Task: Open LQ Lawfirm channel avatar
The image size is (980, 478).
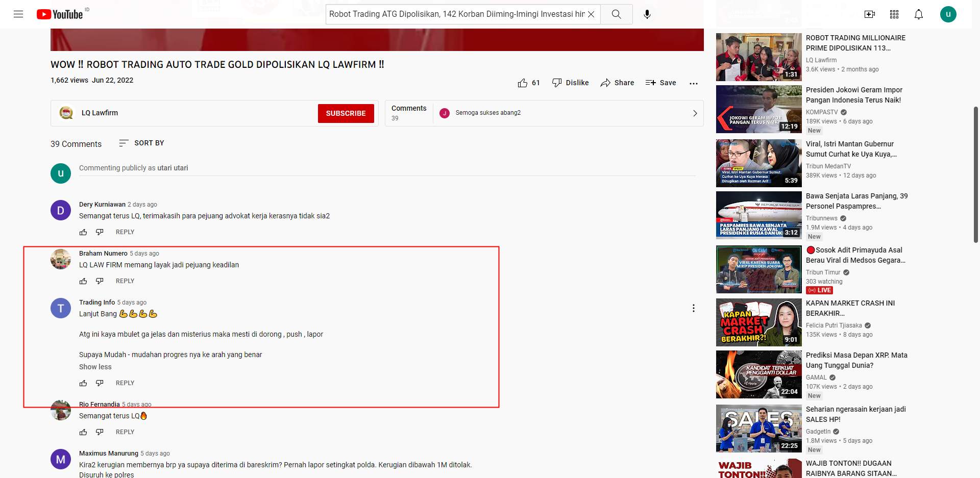Action: [66, 113]
